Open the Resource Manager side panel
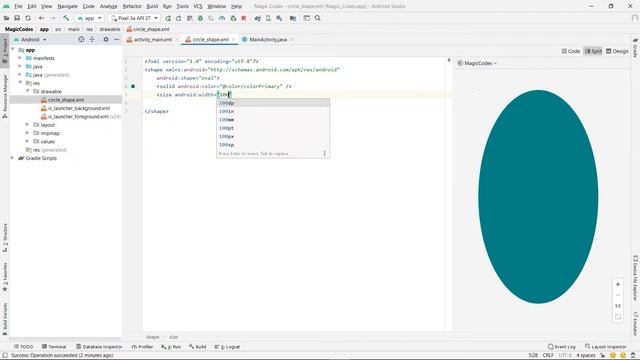The width and height of the screenshot is (640, 360). click(x=5, y=96)
